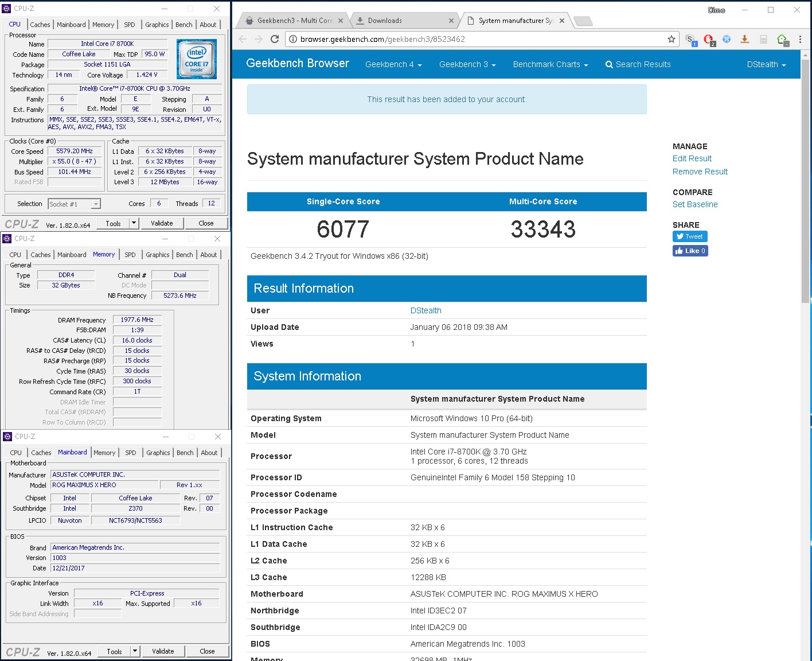Close the Downloads browser tab
Viewport: 812px width, 661px height.
point(451,21)
